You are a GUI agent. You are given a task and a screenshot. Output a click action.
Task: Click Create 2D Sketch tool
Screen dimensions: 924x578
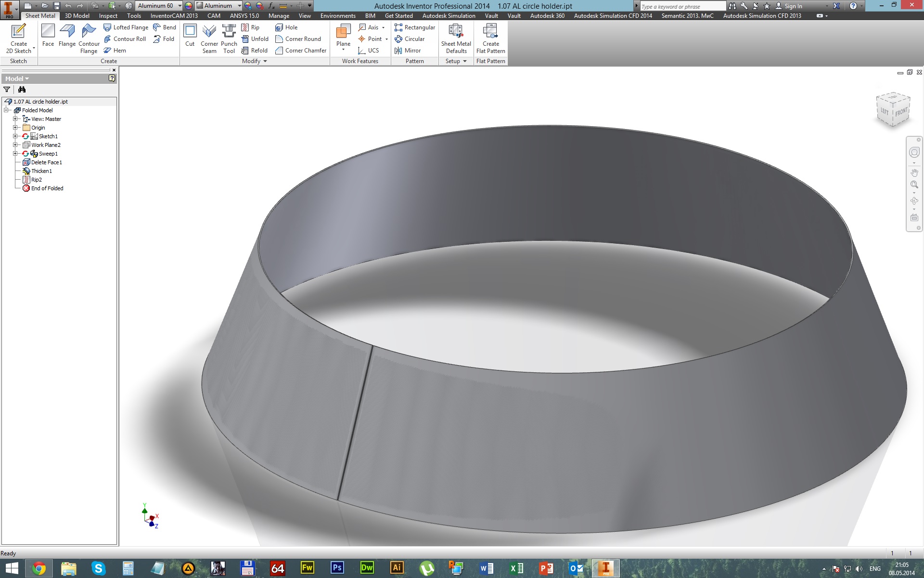click(x=19, y=39)
